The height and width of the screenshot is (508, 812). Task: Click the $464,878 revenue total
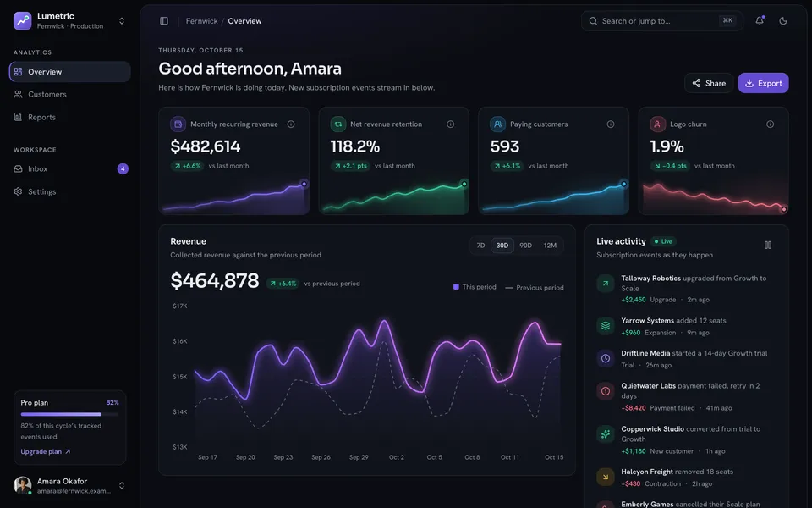[214, 280]
